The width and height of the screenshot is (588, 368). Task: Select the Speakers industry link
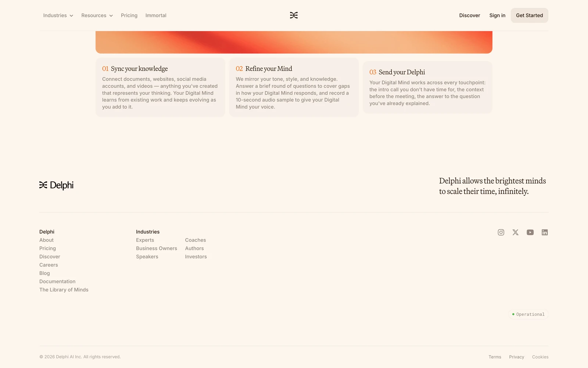click(147, 256)
